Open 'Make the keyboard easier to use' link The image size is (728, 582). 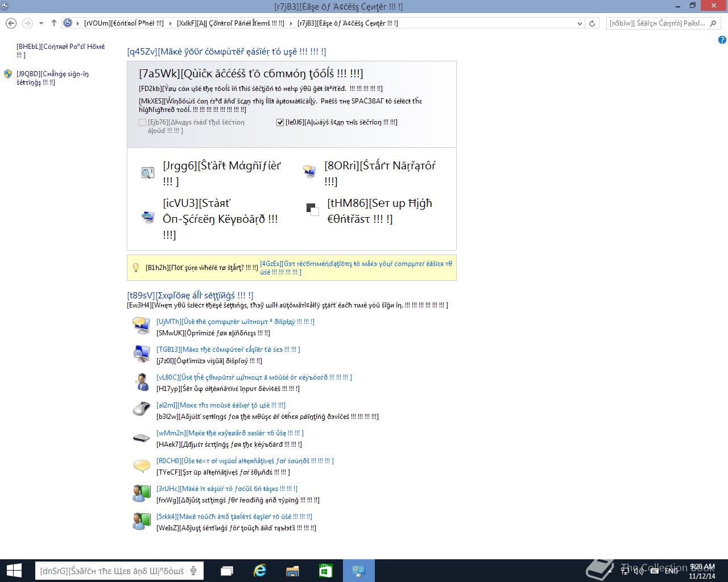pos(230,433)
